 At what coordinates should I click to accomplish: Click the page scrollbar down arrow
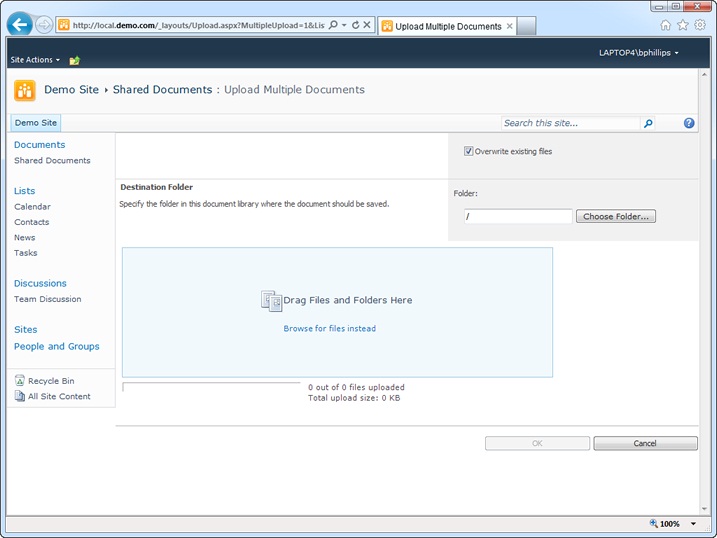[704, 509]
